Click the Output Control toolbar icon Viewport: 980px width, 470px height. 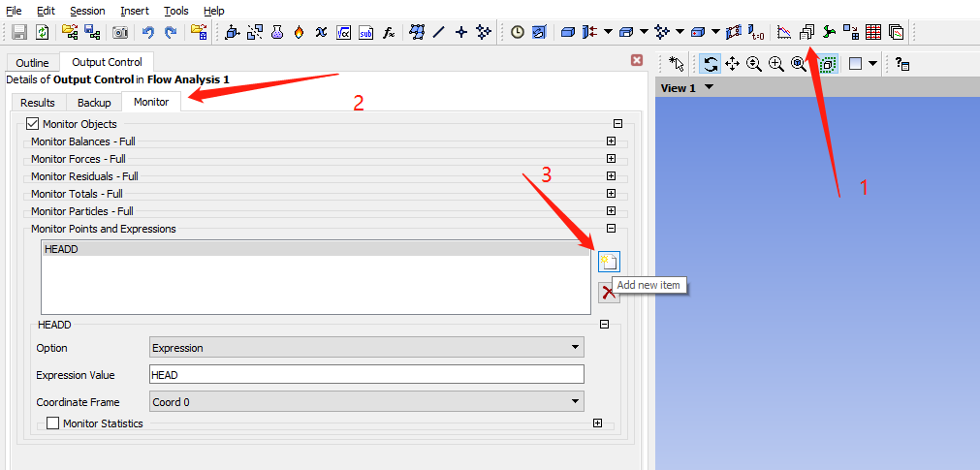click(x=806, y=32)
